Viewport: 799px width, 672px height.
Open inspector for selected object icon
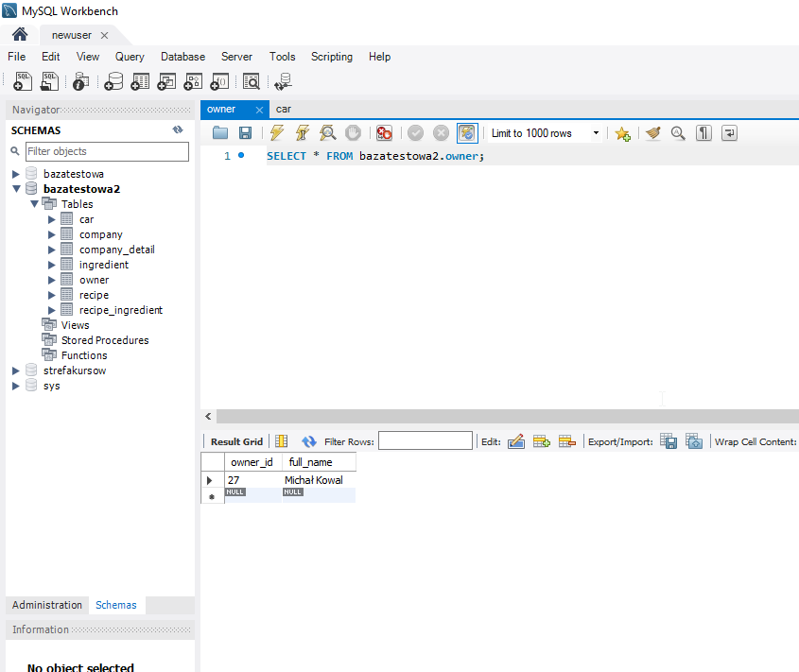[80, 81]
